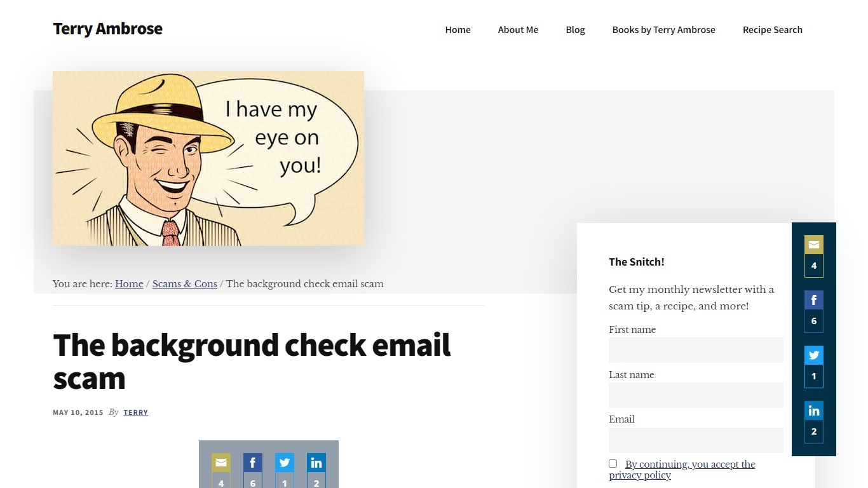868x488 pixels.
Task: Open the Recipe Search menu item
Action: (x=772, y=30)
